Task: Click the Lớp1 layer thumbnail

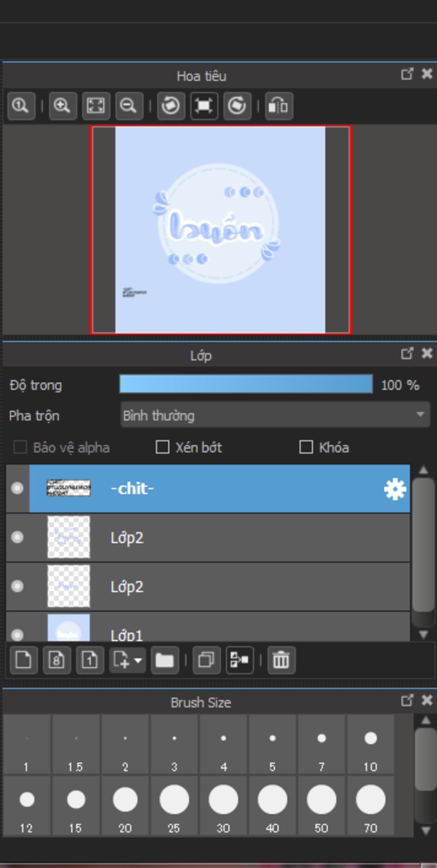Action: (x=69, y=628)
